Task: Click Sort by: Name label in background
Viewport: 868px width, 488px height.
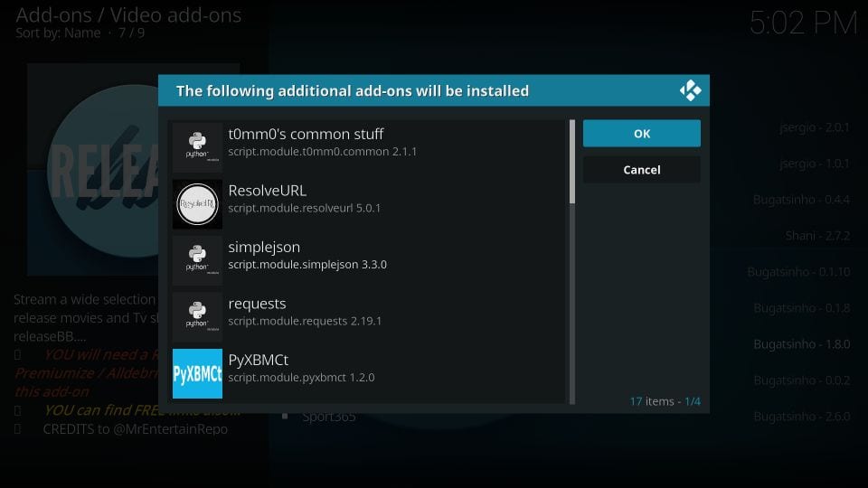Action: pyautogui.click(x=58, y=33)
